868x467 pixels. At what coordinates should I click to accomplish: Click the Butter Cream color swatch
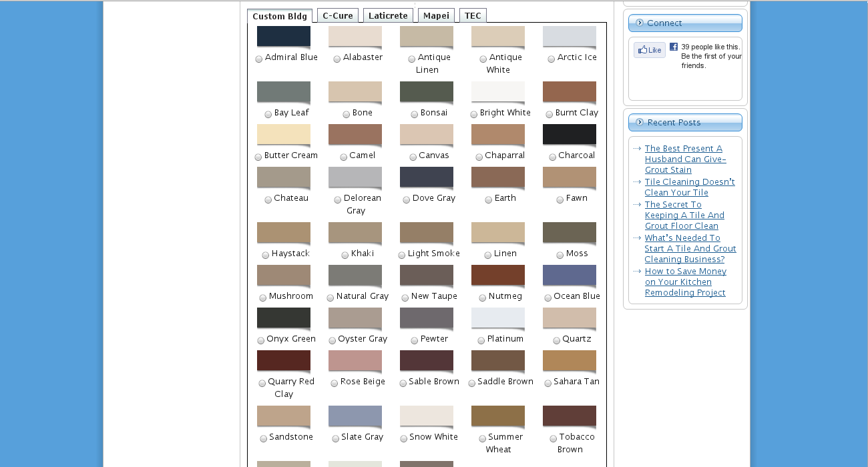(x=283, y=134)
